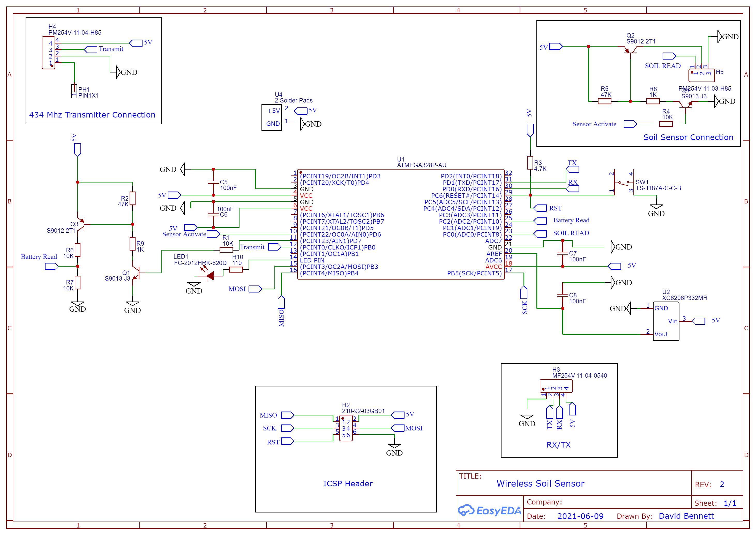756x535 pixels.
Task: Select the H2 ICSP six-pin header
Action: coord(346,428)
